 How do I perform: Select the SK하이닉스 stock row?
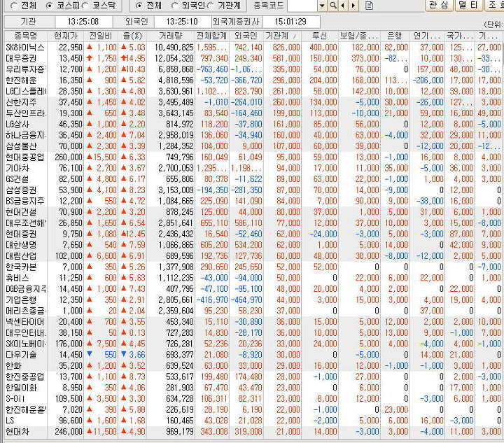click(253, 48)
